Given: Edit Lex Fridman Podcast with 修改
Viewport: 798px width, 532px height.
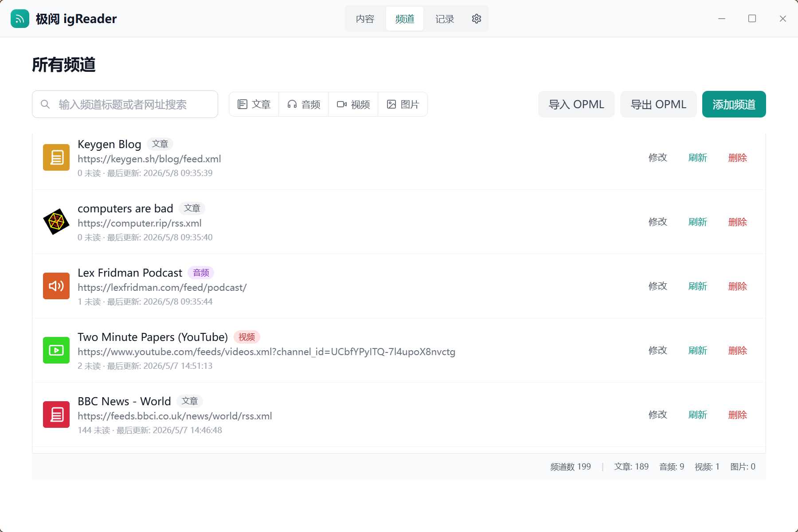Looking at the screenshot, I should click(658, 286).
